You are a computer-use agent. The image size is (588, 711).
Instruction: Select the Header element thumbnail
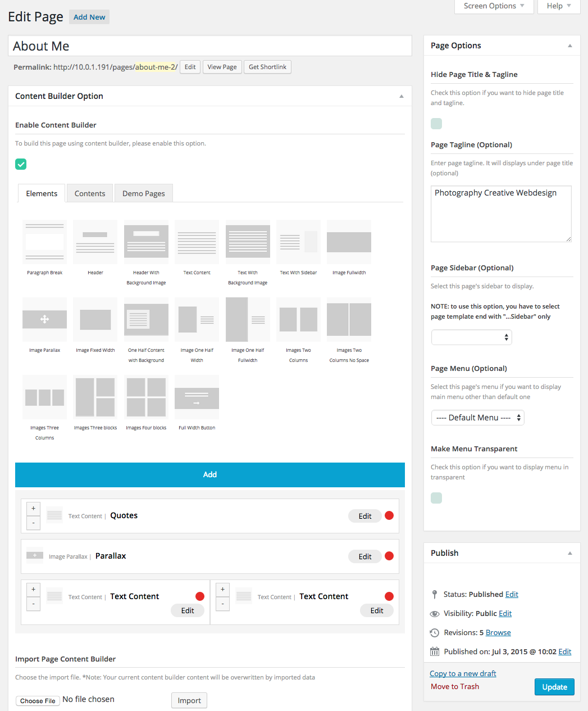coord(95,242)
